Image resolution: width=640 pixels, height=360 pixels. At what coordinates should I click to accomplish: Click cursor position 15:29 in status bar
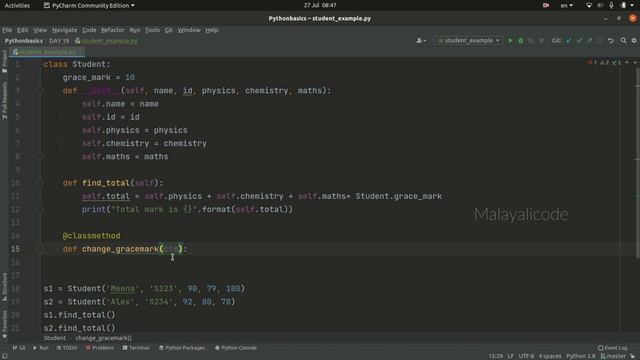coord(496,356)
